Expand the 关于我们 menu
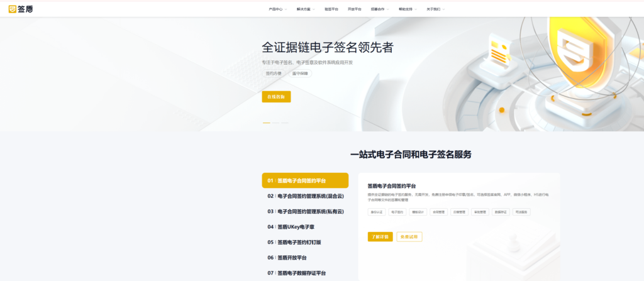 tap(435, 9)
